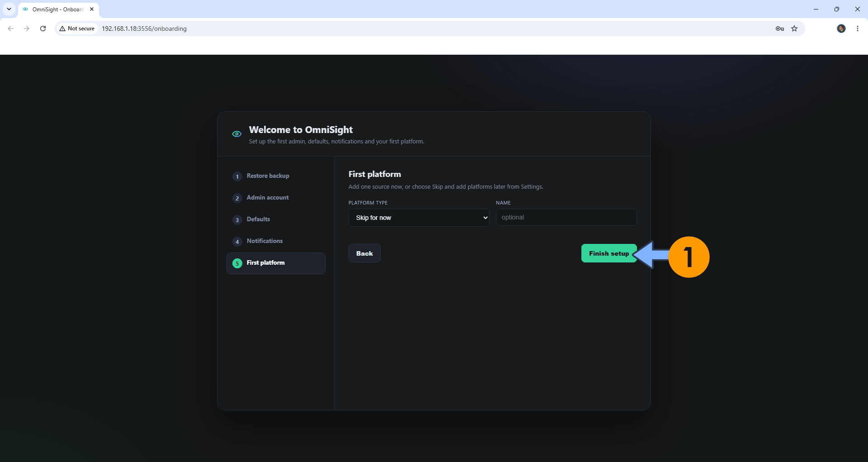Open the Chrome three-dot menu
868x462 pixels.
click(x=858, y=29)
